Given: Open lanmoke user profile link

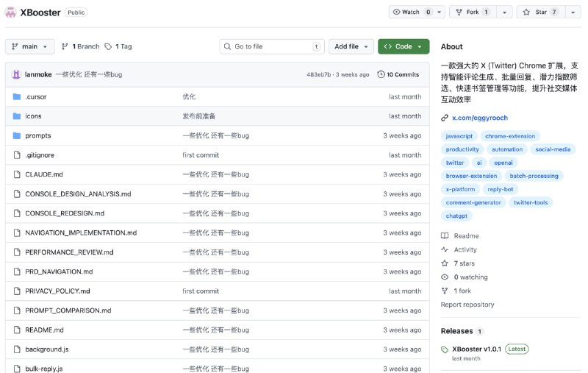Looking at the screenshot, I should pyautogui.click(x=38, y=74).
